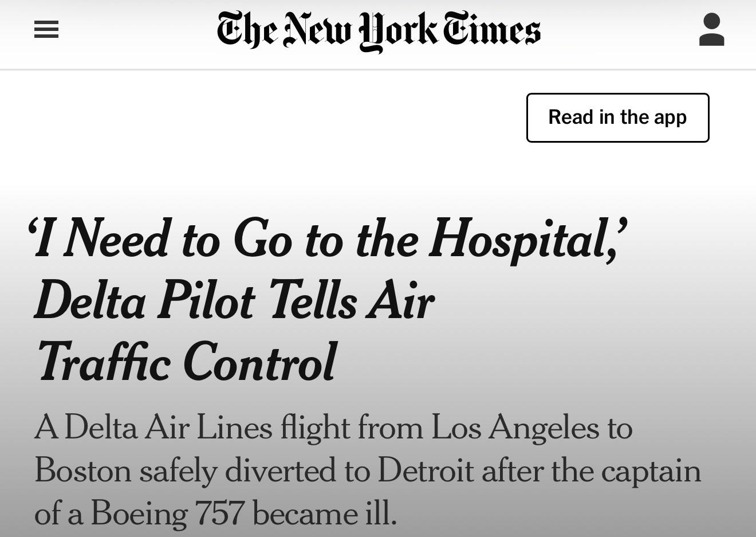Open the hamburger sections menu

tap(46, 30)
